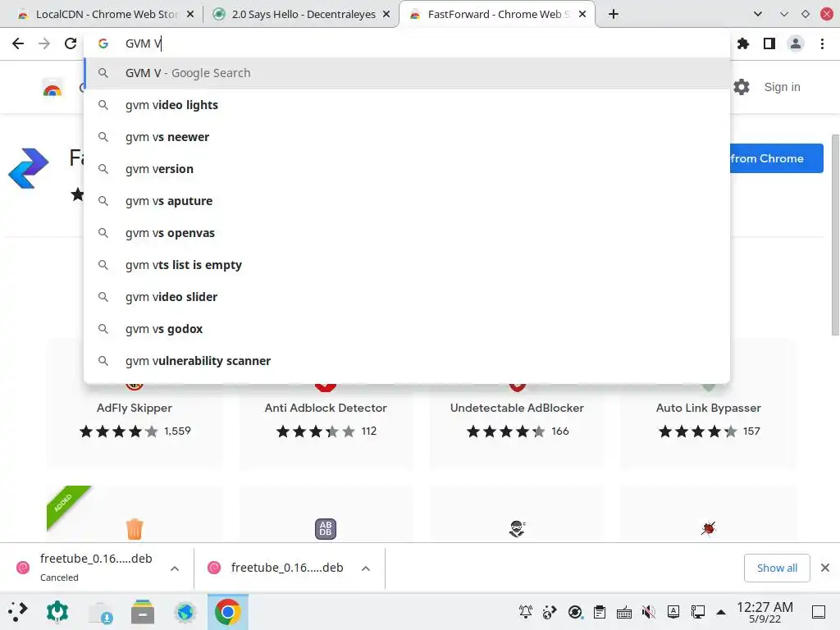
Task: Pick the 'gvm vs godox' suggestion
Action: click(407, 329)
